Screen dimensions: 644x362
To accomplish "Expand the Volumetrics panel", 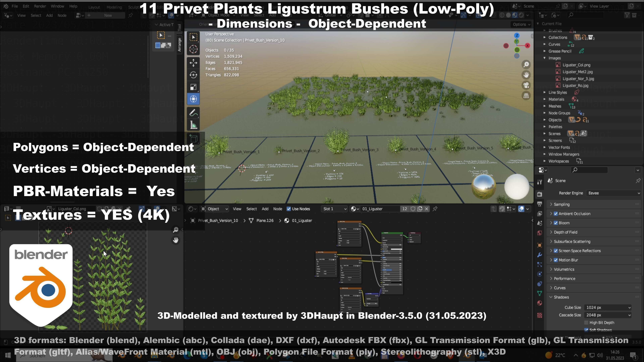I will [x=564, y=269].
